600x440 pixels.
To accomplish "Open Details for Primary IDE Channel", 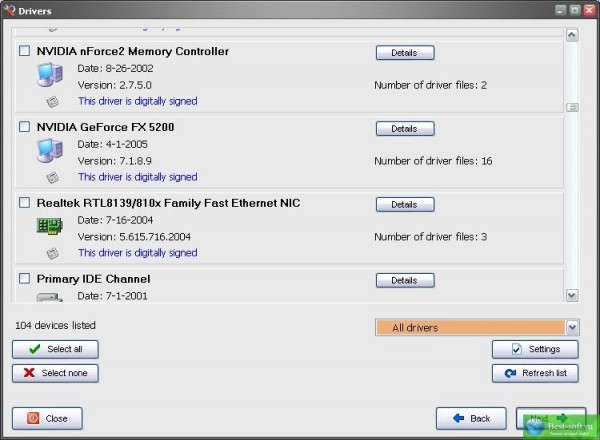I will click(x=405, y=280).
